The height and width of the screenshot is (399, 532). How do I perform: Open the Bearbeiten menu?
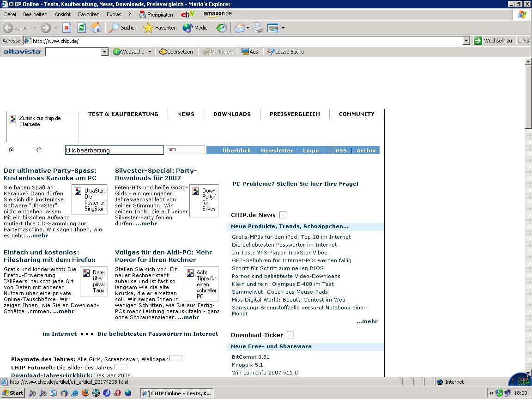(35, 14)
